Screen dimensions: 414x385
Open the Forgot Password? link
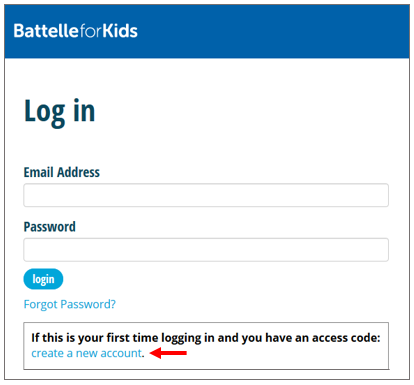[70, 304]
